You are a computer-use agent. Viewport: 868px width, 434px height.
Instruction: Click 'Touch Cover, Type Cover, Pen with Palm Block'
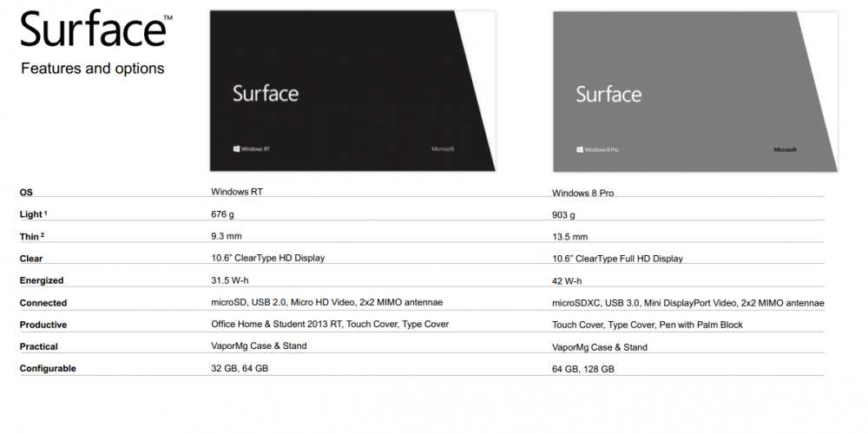(648, 325)
